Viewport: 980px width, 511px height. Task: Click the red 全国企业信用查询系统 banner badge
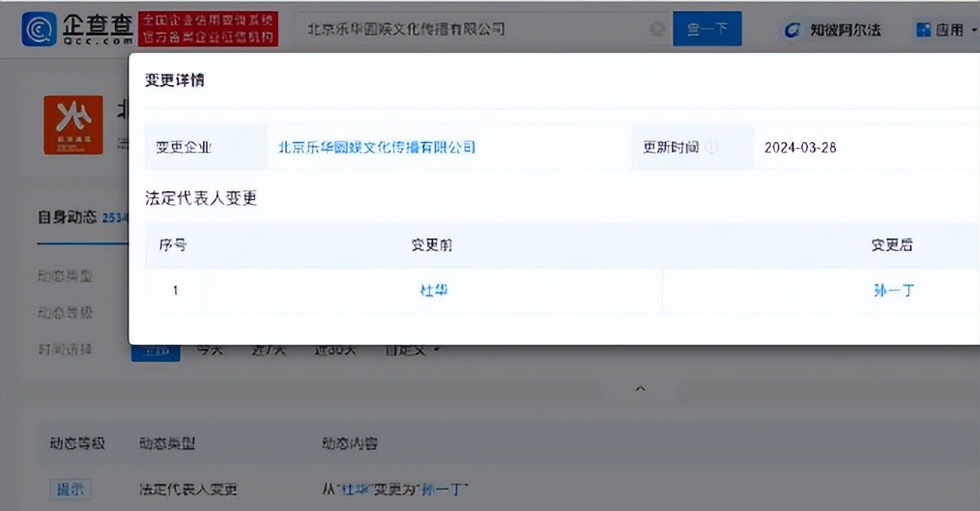click(x=208, y=29)
